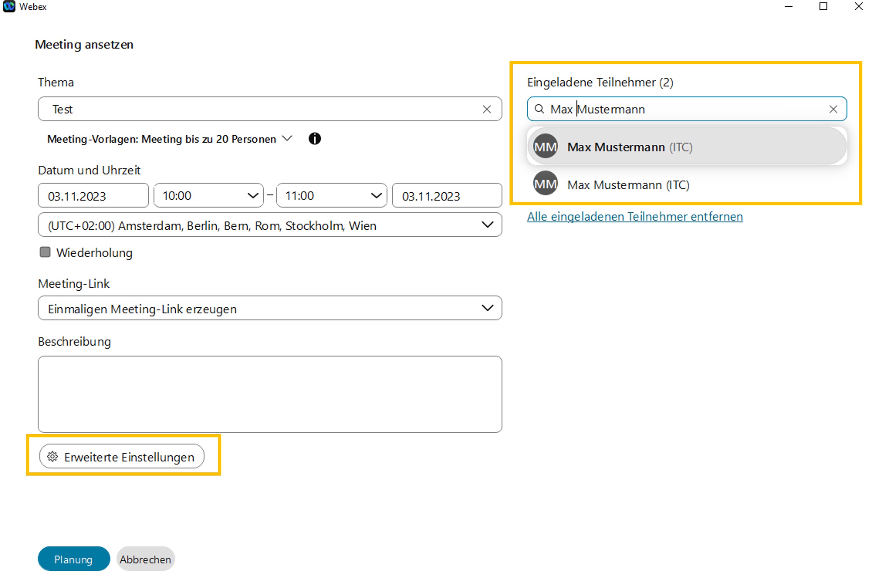The width and height of the screenshot is (872, 588).
Task: Select second Max Mustermann (ITC) entry
Action: click(628, 185)
